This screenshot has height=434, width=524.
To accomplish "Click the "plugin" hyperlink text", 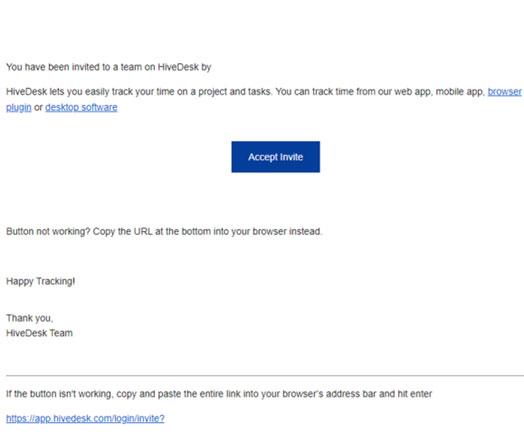I will click(19, 108).
